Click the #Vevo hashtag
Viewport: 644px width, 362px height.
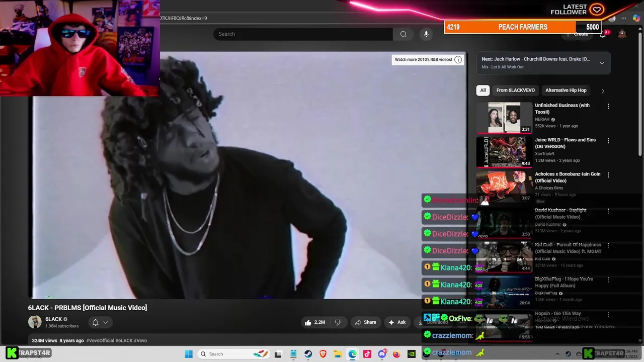tap(140, 340)
